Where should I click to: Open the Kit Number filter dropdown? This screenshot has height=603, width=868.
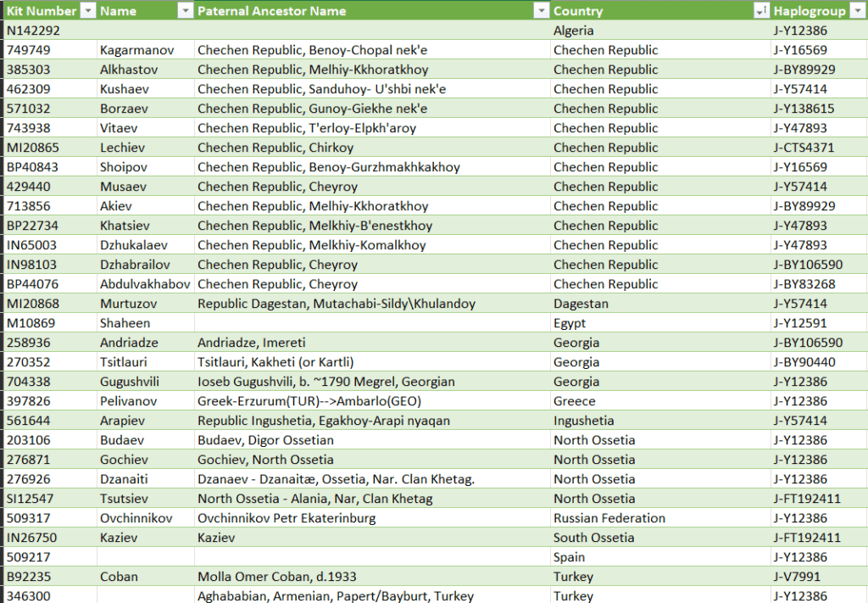tap(89, 11)
